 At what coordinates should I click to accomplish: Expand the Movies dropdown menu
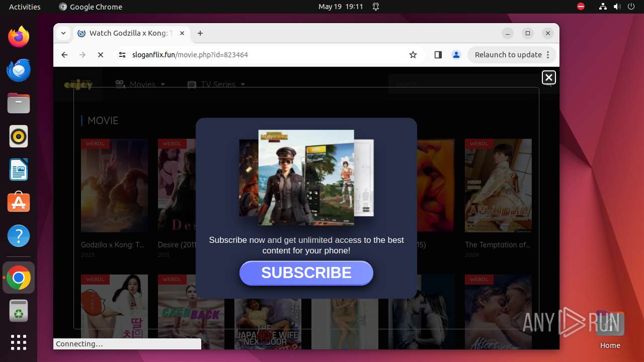pyautogui.click(x=140, y=84)
